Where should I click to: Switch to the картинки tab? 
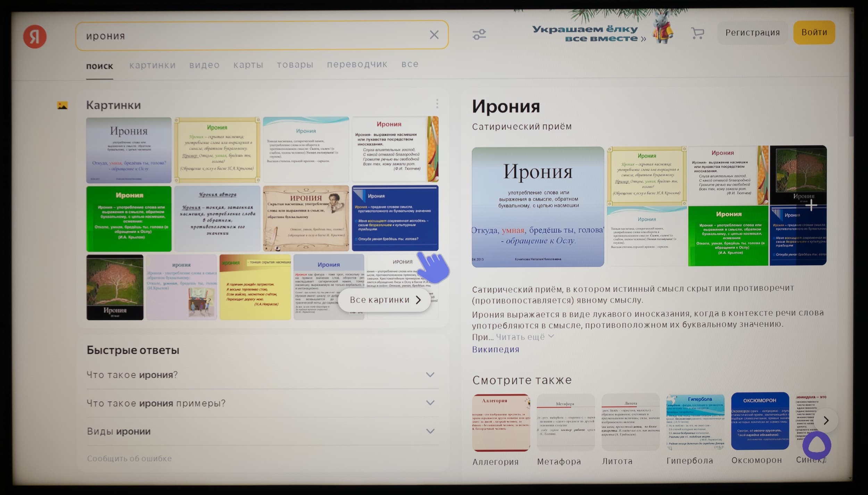(152, 65)
